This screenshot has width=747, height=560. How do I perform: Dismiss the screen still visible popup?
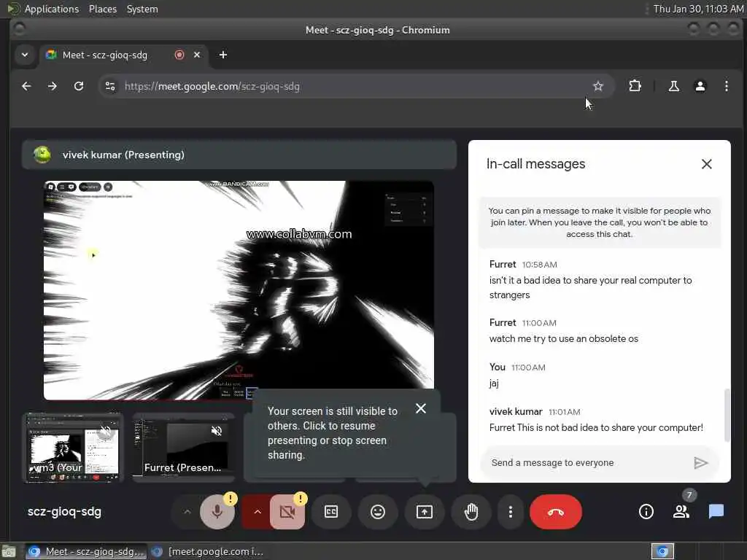[x=421, y=408]
